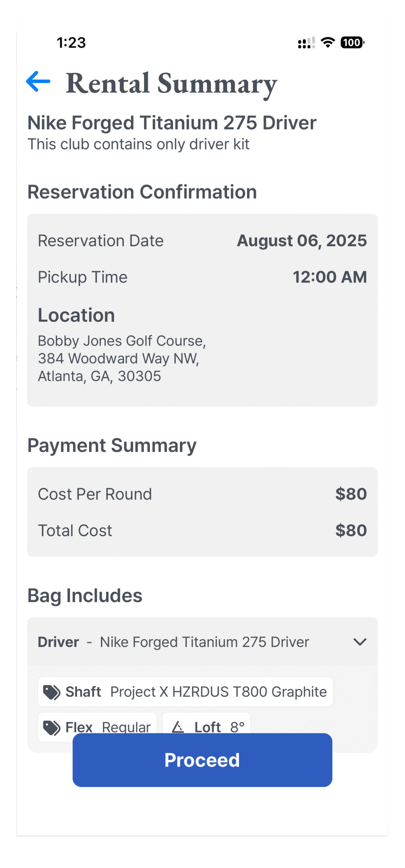
Task: Tap the cellular signal icon
Action: click(306, 43)
